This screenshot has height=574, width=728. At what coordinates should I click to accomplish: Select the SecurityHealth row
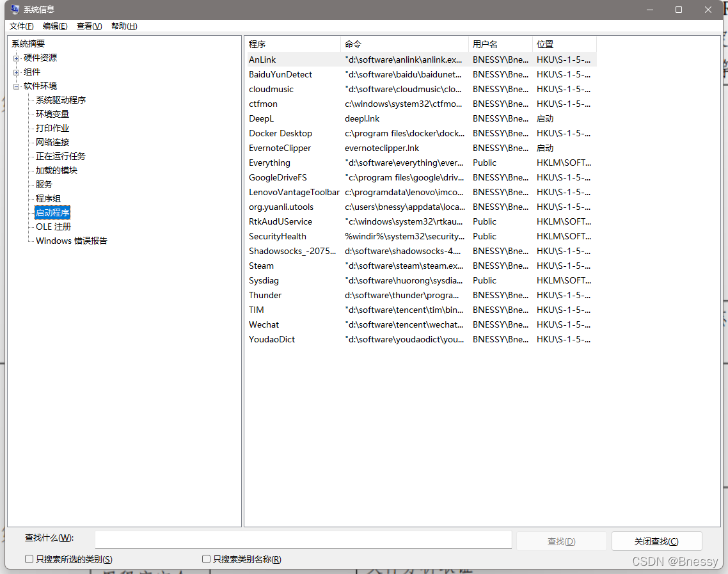pos(421,236)
